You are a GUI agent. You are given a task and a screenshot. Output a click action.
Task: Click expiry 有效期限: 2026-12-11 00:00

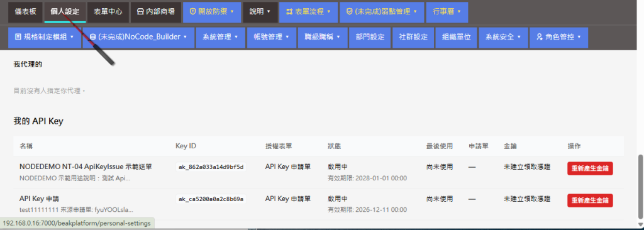pos(367,210)
